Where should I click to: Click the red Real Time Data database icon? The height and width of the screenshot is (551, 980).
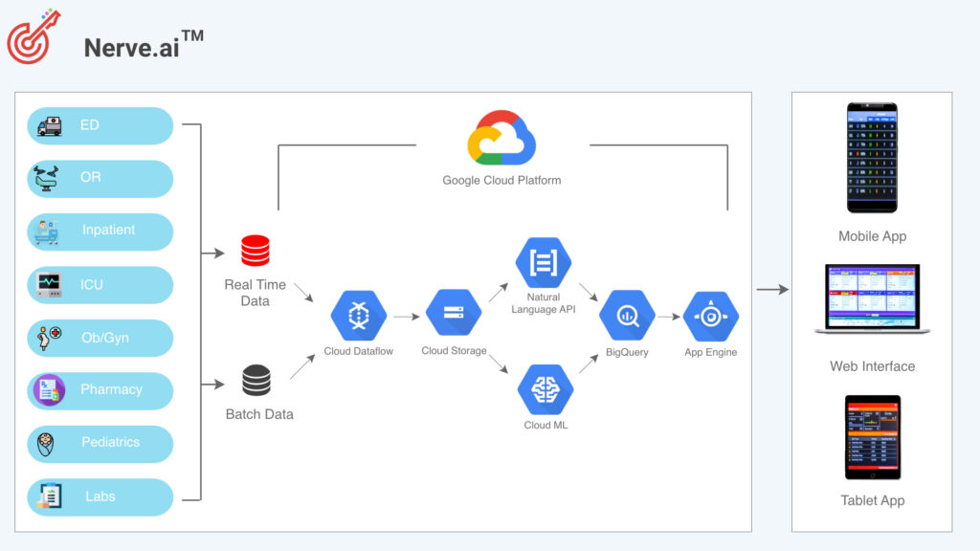[256, 251]
